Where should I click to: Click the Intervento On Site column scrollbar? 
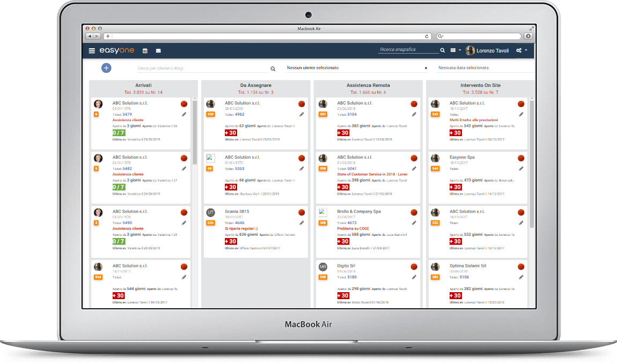[532, 164]
